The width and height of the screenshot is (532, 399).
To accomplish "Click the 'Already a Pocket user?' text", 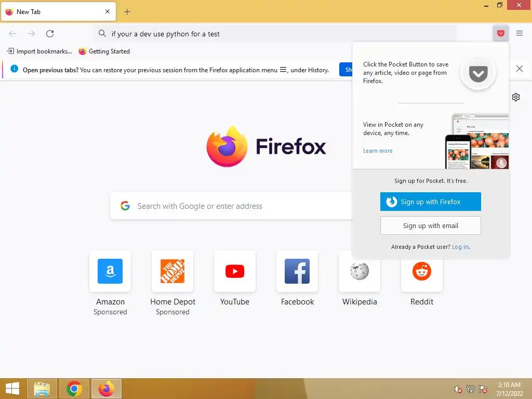I will (x=421, y=247).
